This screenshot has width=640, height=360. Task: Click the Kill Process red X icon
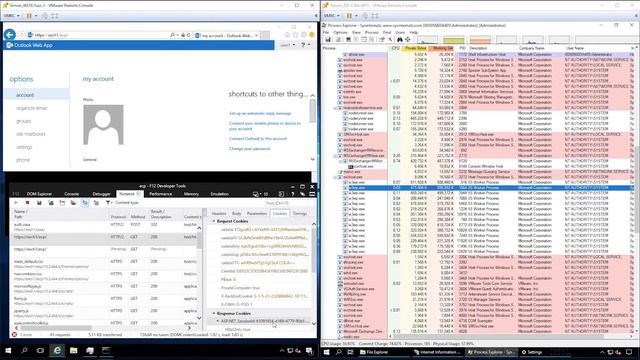(390, 39)
